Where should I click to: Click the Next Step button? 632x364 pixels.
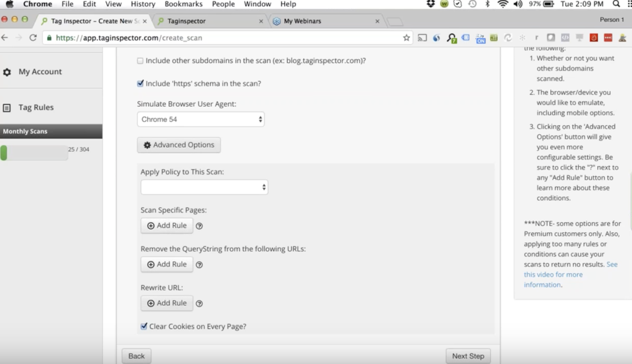(x=468, y=356)
